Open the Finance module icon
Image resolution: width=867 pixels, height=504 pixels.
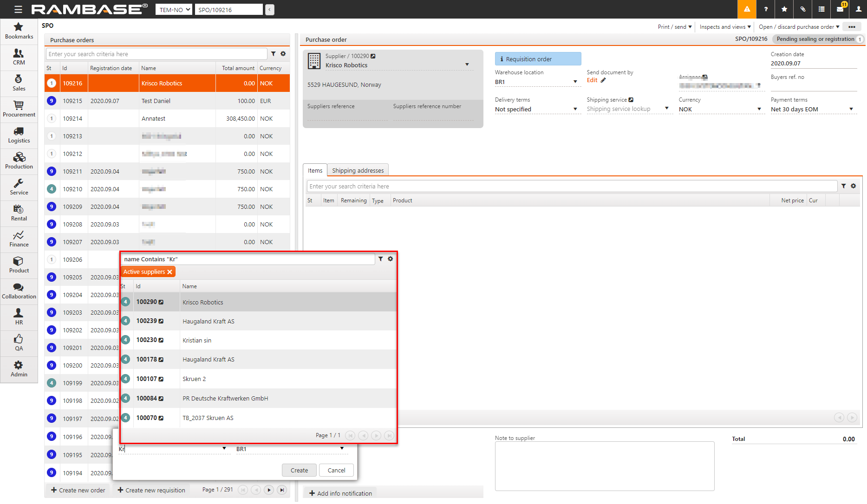click(19, 239)
